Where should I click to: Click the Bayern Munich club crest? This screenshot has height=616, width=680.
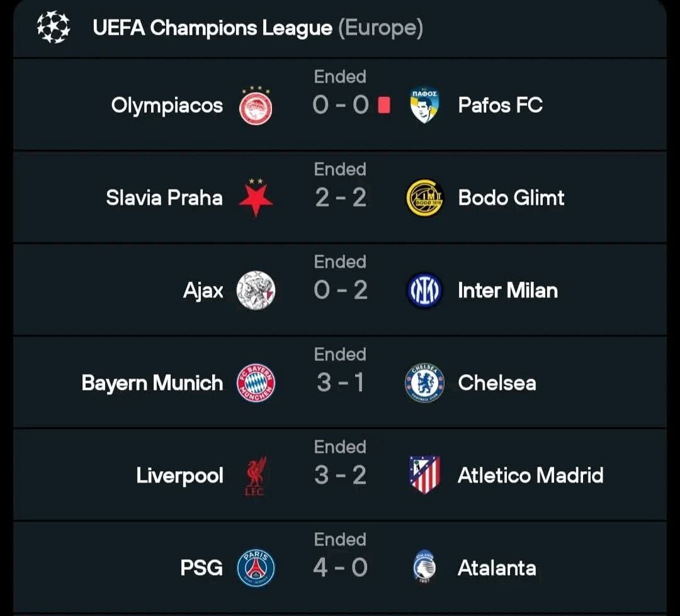click(256, 383)
